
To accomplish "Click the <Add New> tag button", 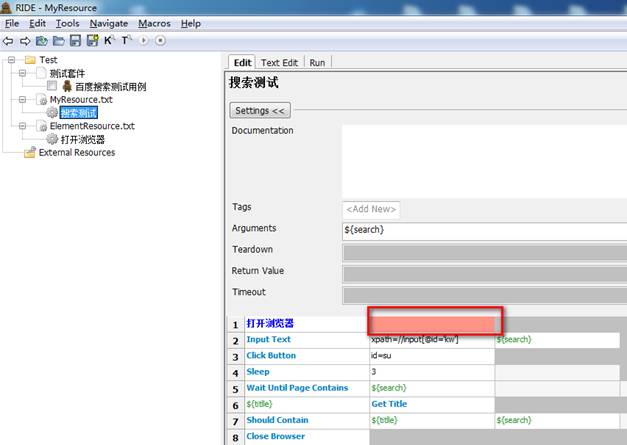I will point(371,209).
